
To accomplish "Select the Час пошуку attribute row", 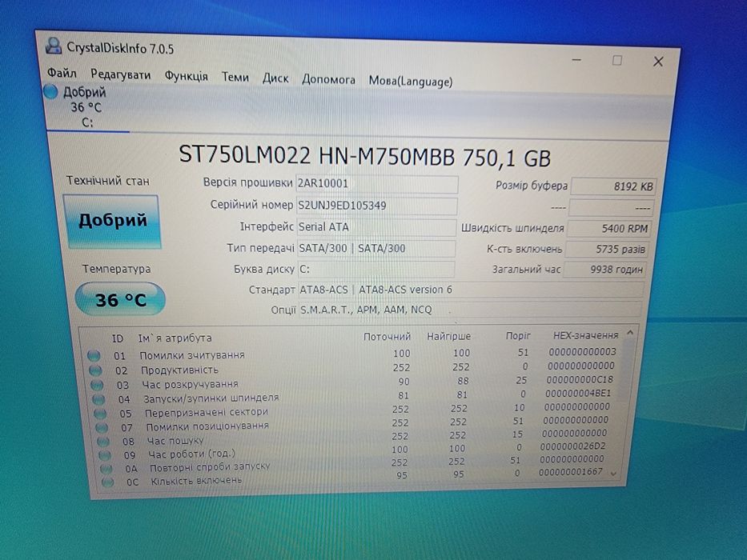I will pyautogui.click(x=352, y=437).
